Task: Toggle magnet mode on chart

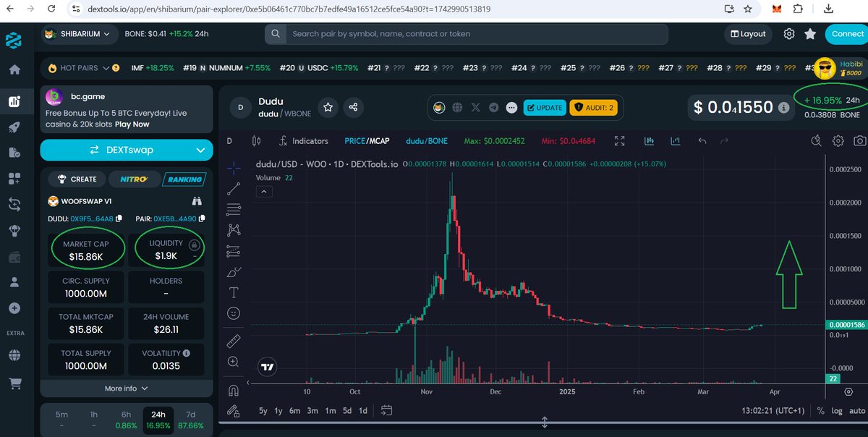Action: click(234, 391)
